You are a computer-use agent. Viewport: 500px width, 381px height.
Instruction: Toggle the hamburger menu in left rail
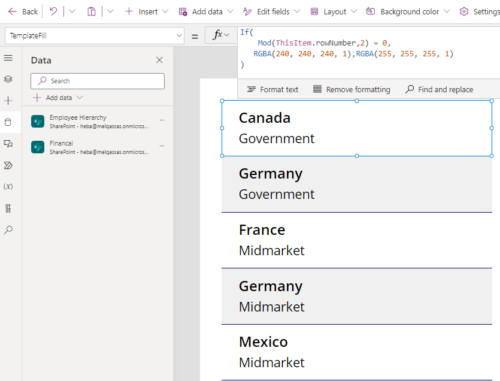pos(8,58)
